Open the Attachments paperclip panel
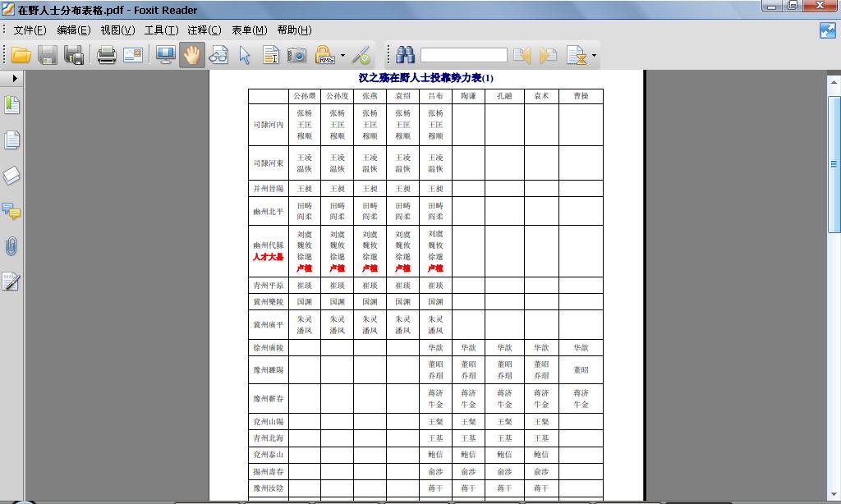This screenshot has width=841, height=504. pos(11,246)
